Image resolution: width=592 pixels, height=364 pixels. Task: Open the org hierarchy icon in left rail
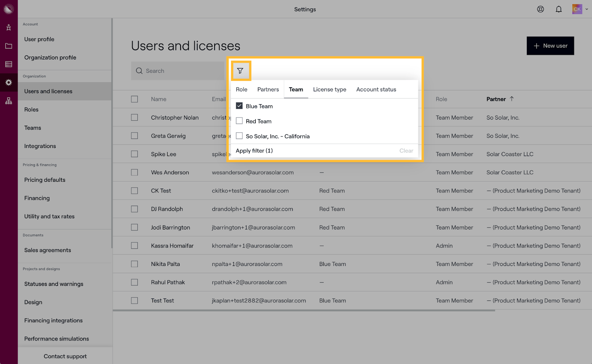click(x=9, y=101)
